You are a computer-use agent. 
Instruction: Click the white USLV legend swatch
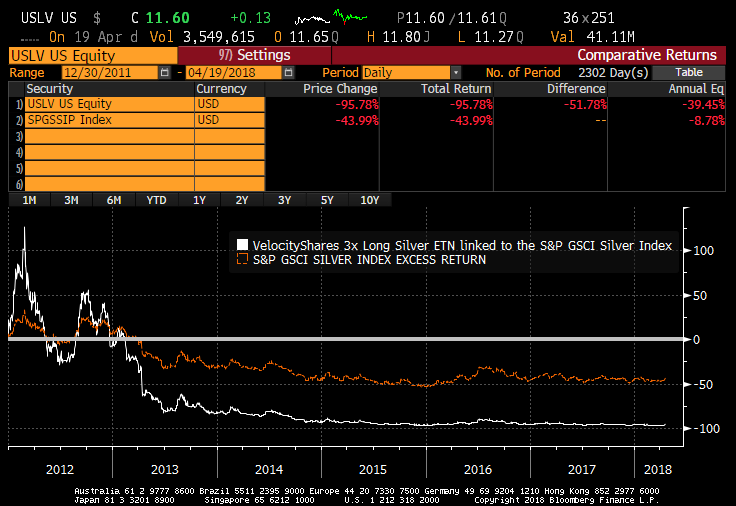pos(242,245)
